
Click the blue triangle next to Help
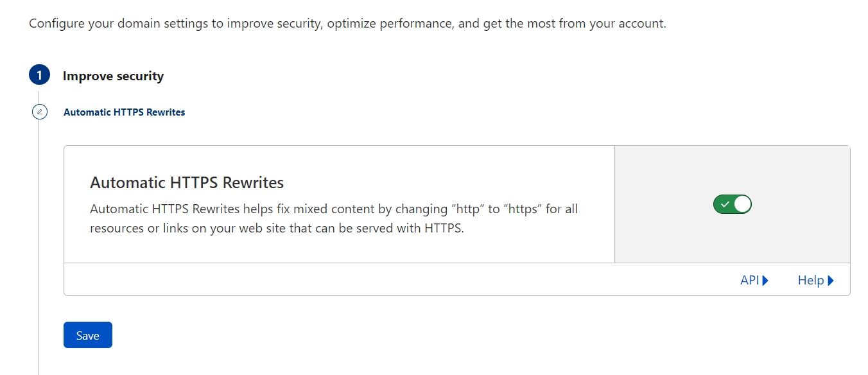pyautogui.click(x=831, y=281)
